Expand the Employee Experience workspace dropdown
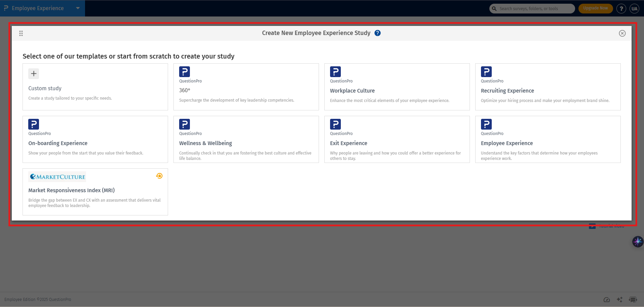 [x=78, y=8]
